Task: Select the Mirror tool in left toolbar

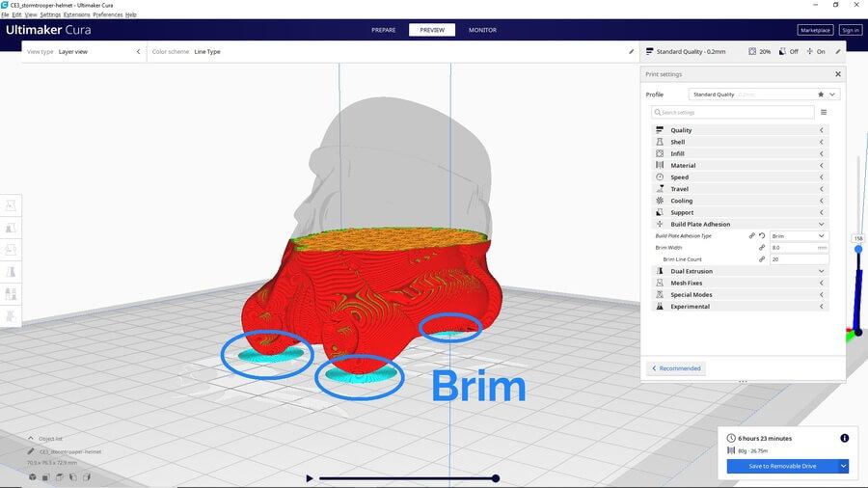Action: [x=11, y=272]
